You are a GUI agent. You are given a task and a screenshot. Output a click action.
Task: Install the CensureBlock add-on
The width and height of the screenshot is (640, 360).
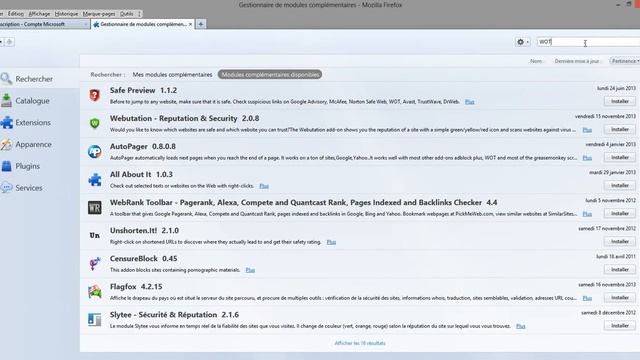[x=619, y=269]
